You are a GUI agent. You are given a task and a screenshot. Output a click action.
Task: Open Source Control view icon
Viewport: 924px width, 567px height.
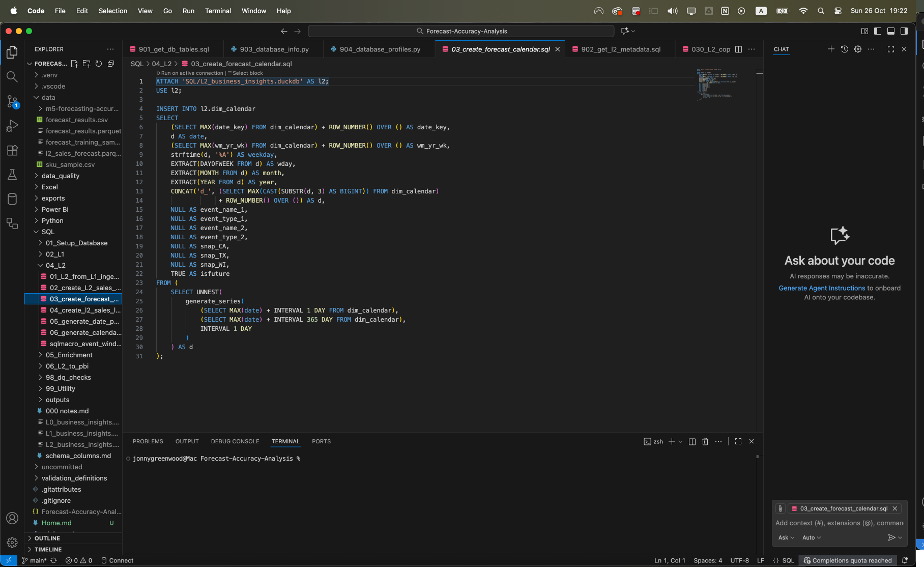click(x=12, y=101)
